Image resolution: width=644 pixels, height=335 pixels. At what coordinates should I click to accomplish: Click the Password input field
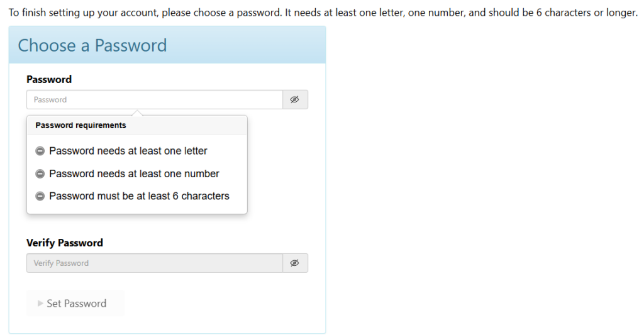(x=155, y=99)
